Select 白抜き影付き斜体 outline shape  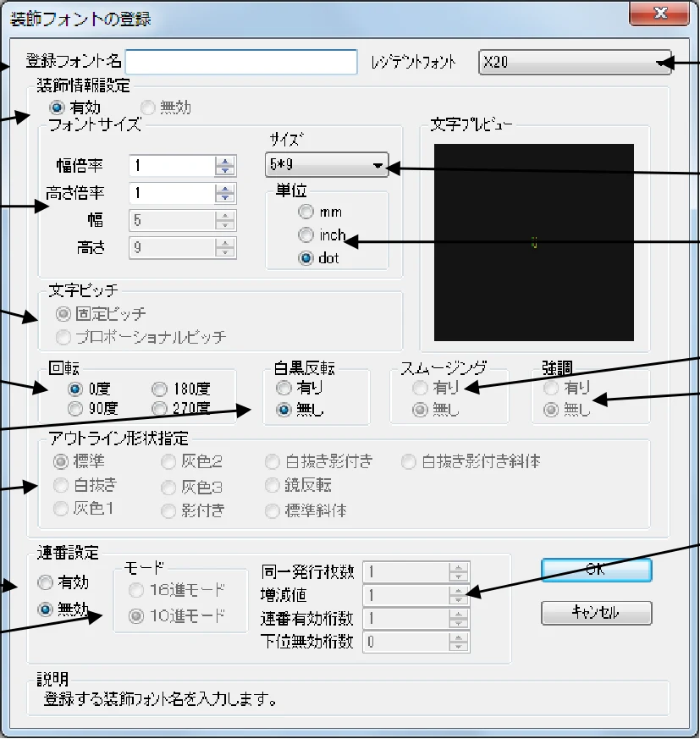pos(408,462)
